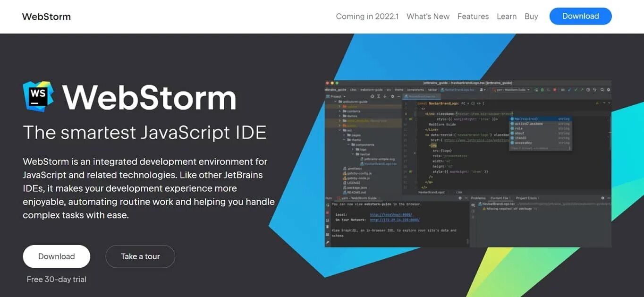Switch to the Project Errors tab

click(x=527, y=198)
